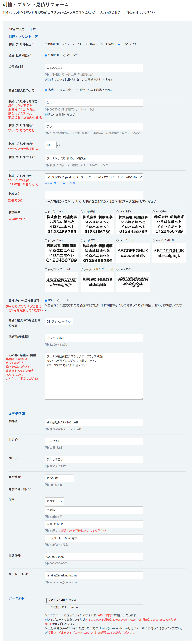
Task: Click the ご希望納期 input field
Action: coord(94,68)
